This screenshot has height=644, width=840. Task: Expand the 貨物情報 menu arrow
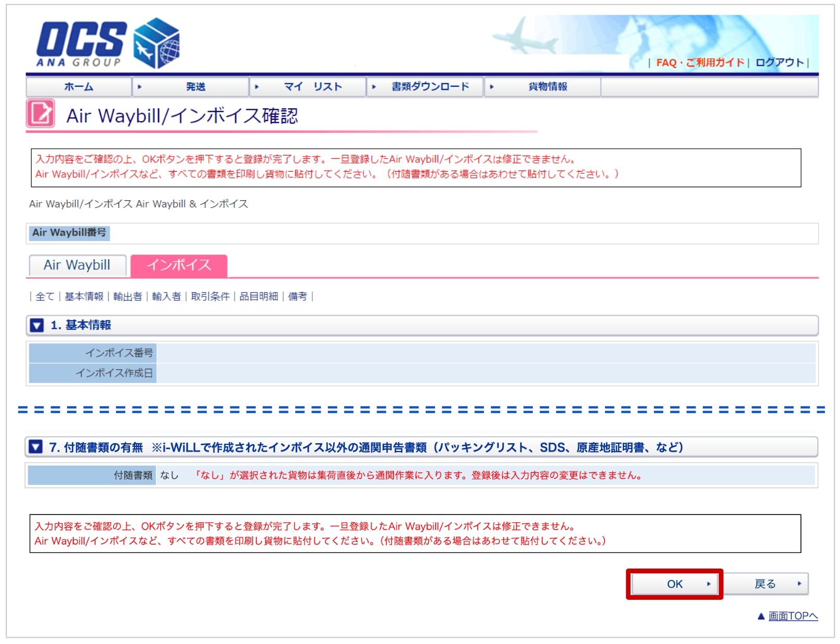click(x=491, y=87)
